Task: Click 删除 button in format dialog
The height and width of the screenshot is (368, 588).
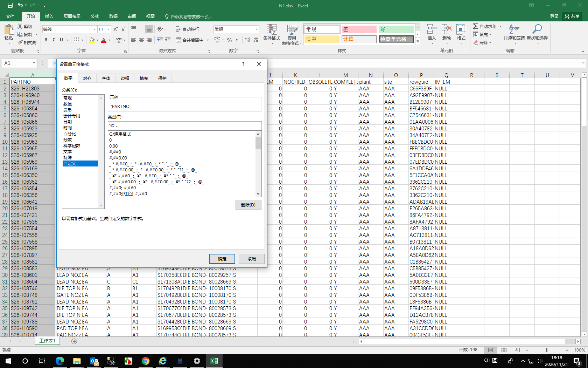Action: click(248, 205)
